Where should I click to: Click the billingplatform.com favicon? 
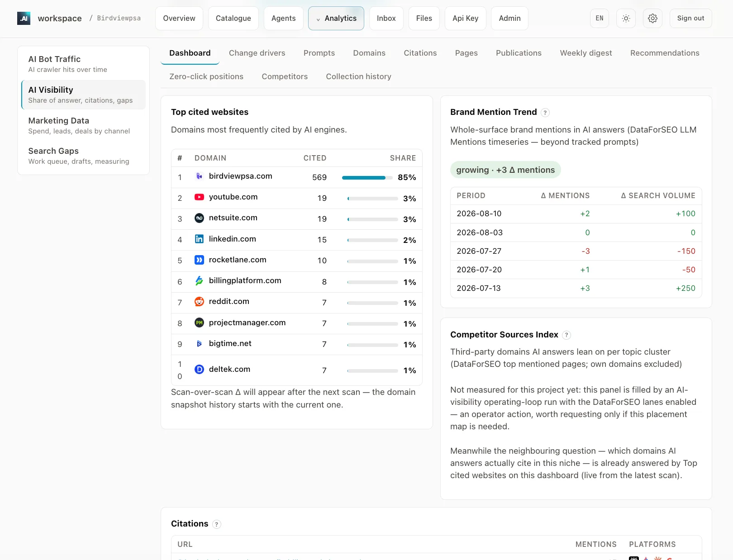click(x=199, y=280)
